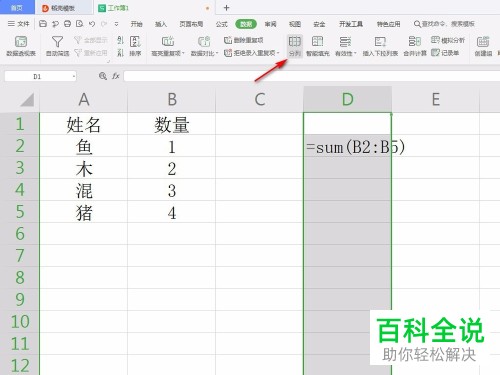
Task: Select column A header
Action: 84,99
